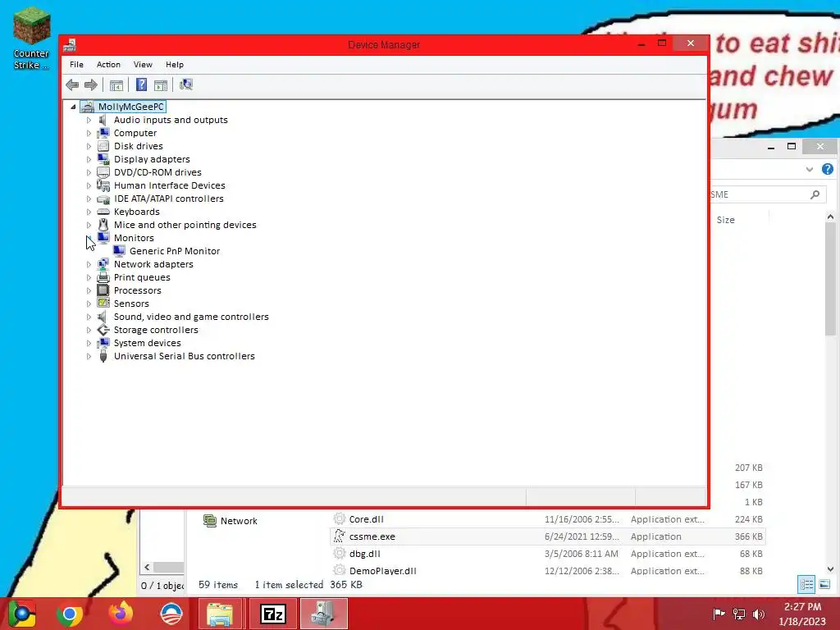Select the IDE ATA/ATAPI controllers icon
840x630 pixels.
pos(103,199)
